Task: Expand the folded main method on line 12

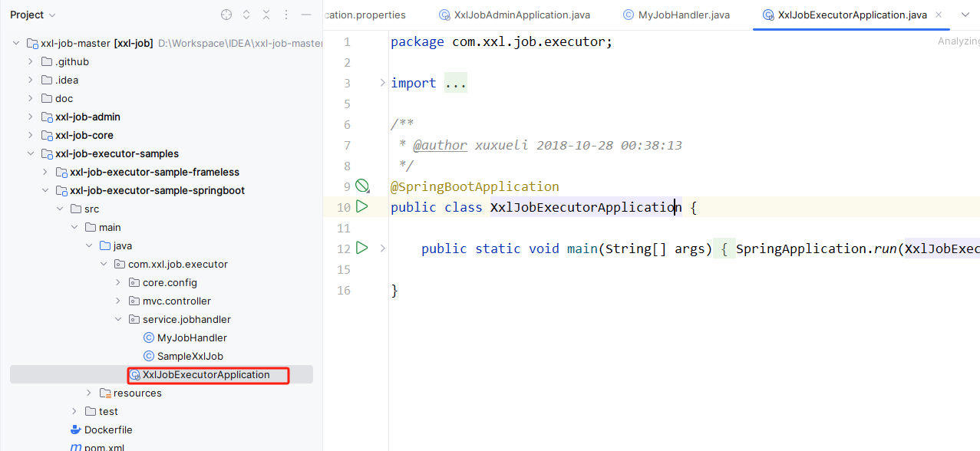Action: pos(382,248)
